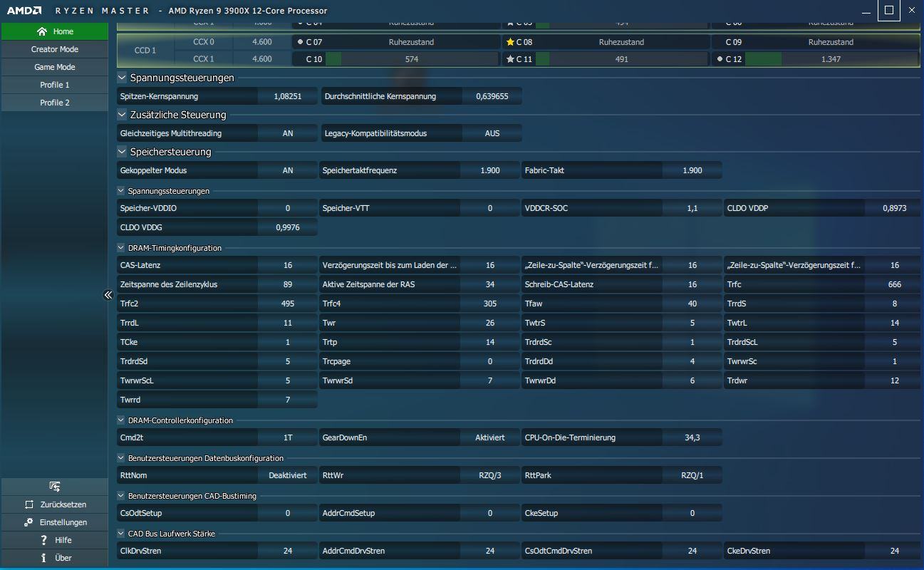This screenshot has height=570, width=924.
Task: Toggle Gleichzeitiges Multithreading AN value
Action: pos(288,133)
